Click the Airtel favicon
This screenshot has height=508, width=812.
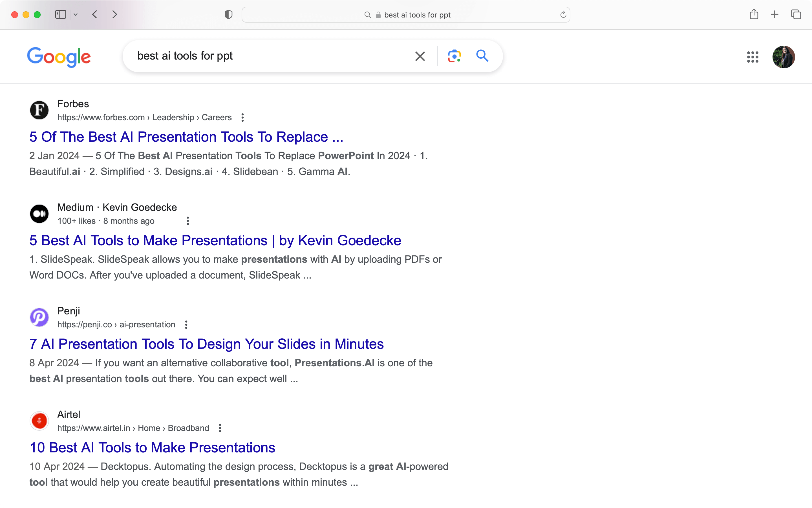(x=39, y=421)
